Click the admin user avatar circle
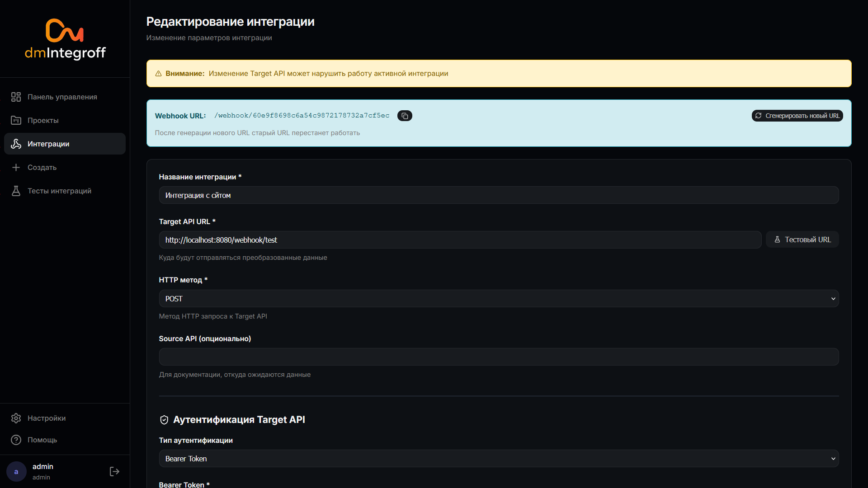The height and width of the screenshot is (488, 868). (16, 472)
